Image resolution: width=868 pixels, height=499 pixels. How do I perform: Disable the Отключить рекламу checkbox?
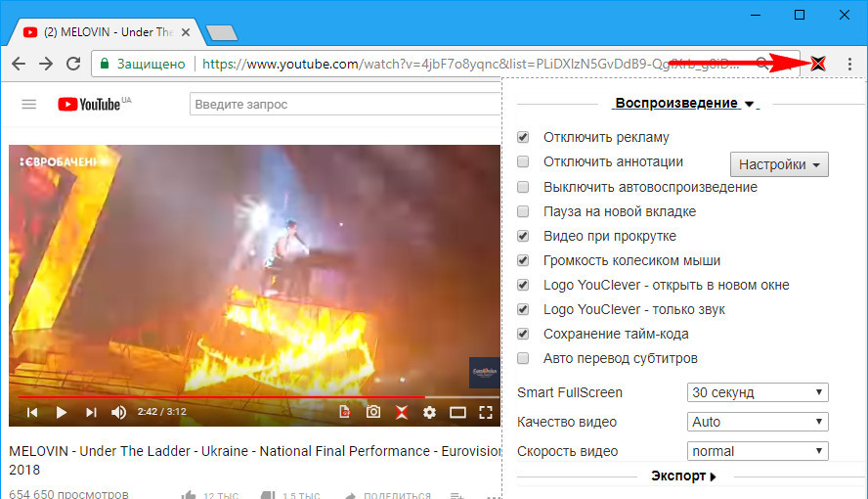click(523, 137)
